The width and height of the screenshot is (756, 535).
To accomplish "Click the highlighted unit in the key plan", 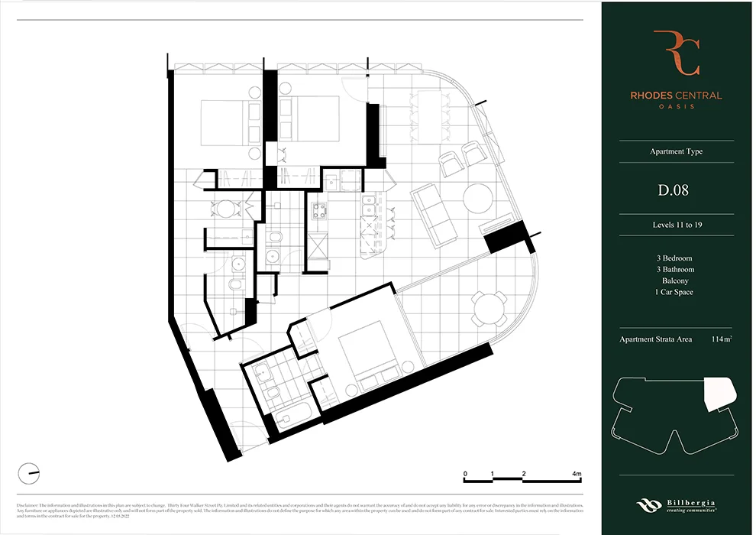I will pyautogui.click(x=718, y=394).
